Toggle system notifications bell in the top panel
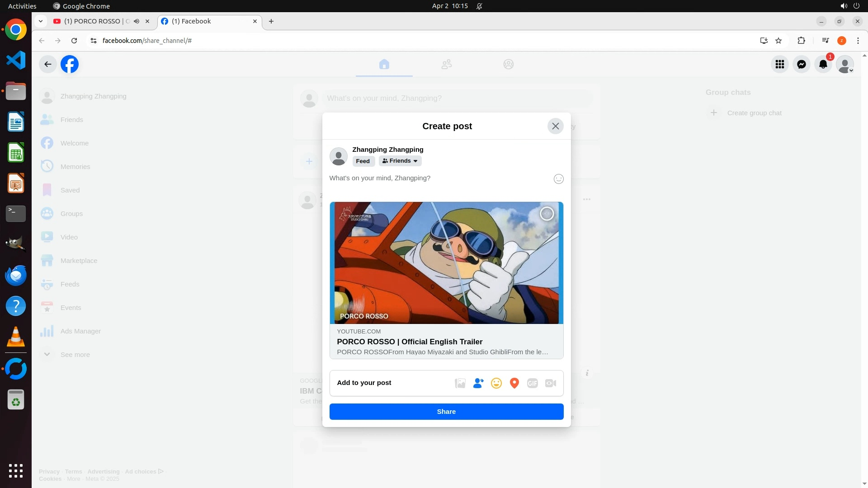Image resolution: width=868 pixels, height=488 pixels. click(479, 6)
